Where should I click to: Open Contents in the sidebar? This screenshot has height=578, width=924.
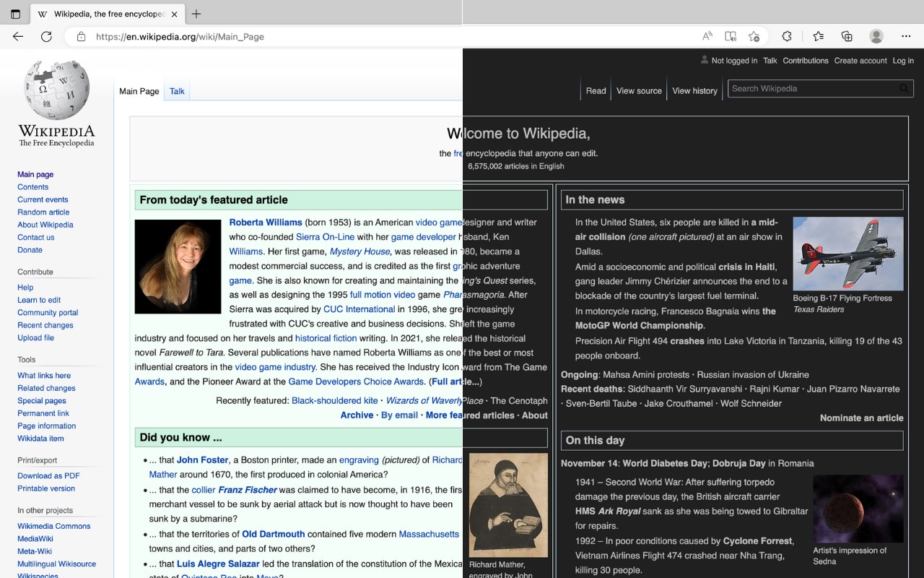pos(33,187)
